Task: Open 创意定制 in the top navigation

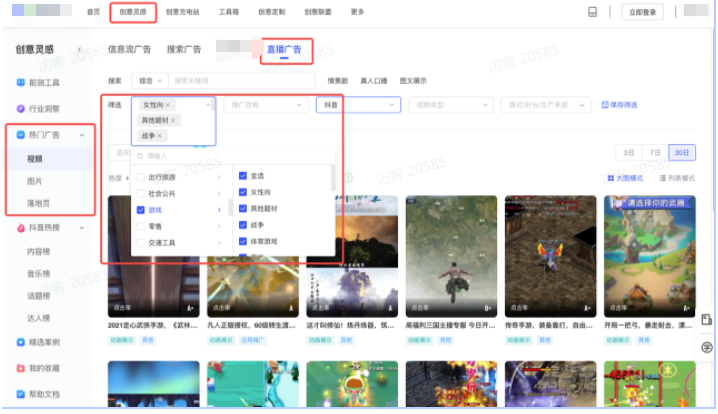Action: point(272,12)
